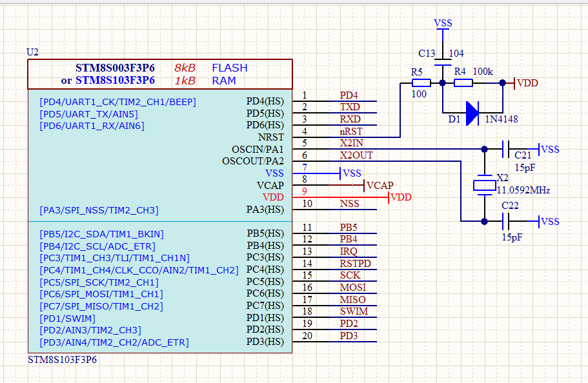Image resolution: width=588 pixels, height=383 pixels.
Task: Select the X2 crystal symbol
Action: (485, 185)
